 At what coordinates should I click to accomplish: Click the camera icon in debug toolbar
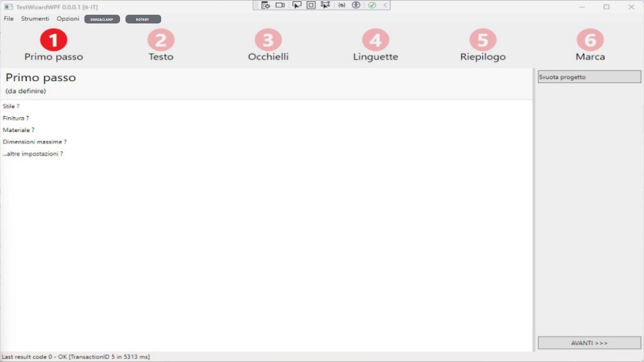280,5
